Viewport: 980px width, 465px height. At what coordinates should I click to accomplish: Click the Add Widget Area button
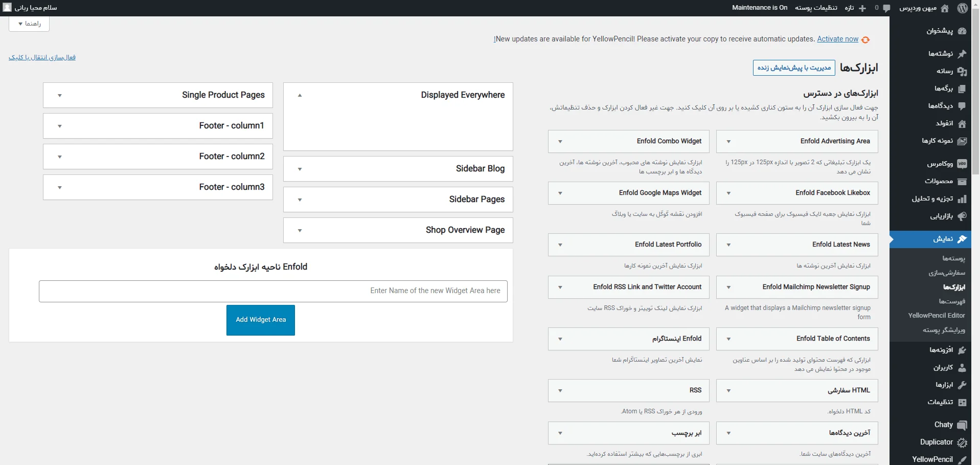(x=261, y=320)
